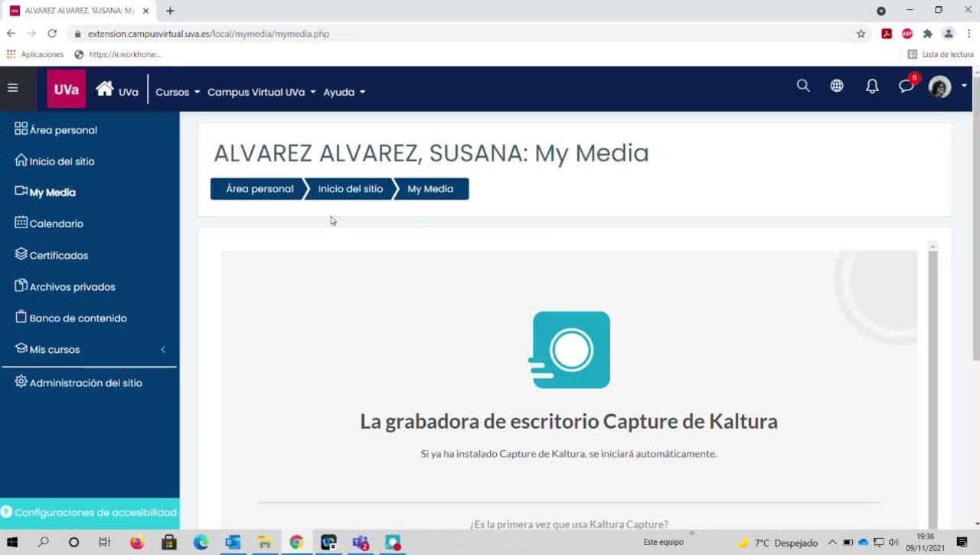Bookmark this page with the star

(861, 34)
